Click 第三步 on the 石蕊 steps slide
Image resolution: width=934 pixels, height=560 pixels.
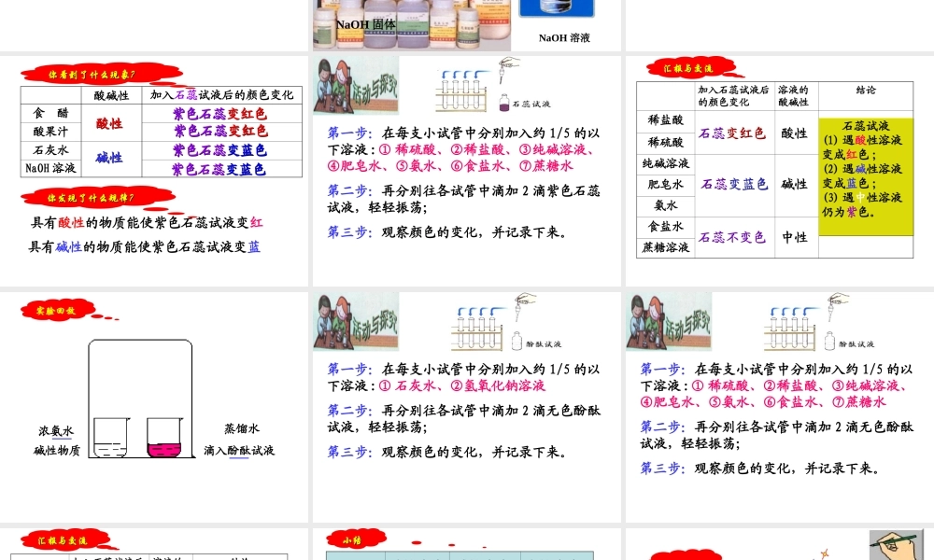tap(350, 231)
